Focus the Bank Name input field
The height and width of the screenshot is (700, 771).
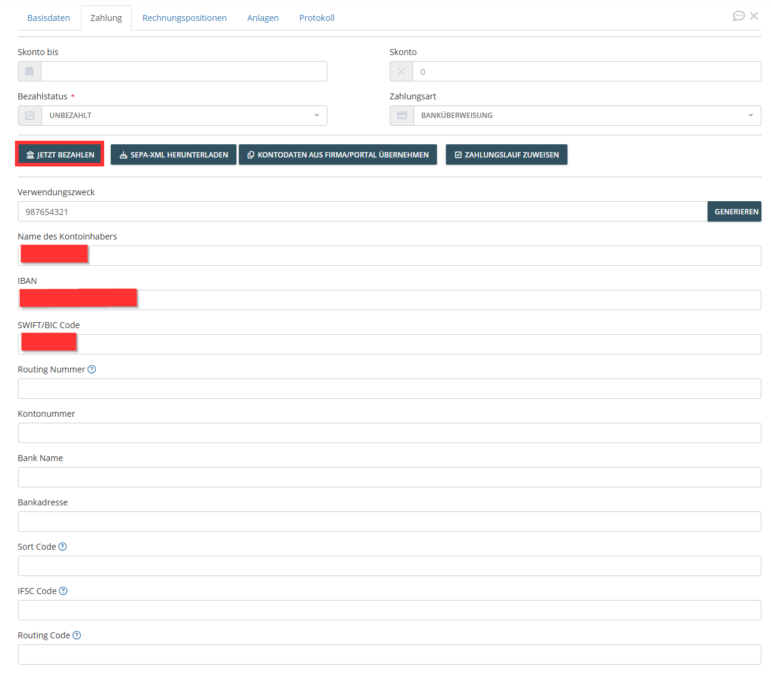(x=390, y=477)
